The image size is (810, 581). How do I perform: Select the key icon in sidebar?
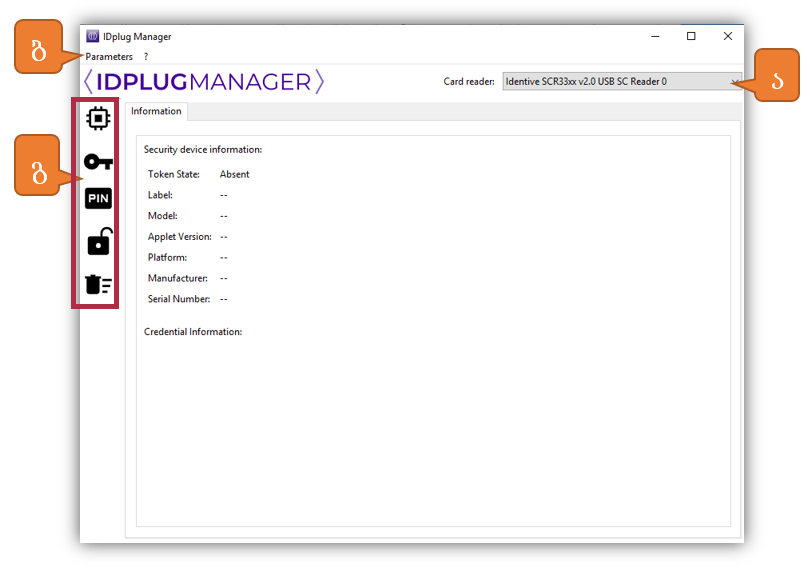tap(98, 161)
